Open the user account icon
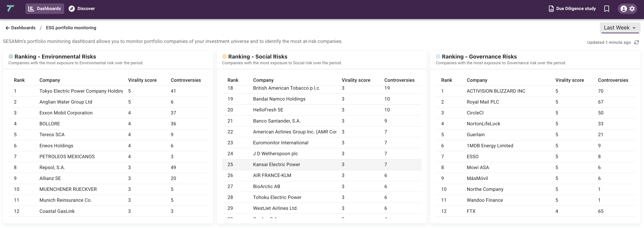This screenshot has width=644, height=228. (624, 9)
